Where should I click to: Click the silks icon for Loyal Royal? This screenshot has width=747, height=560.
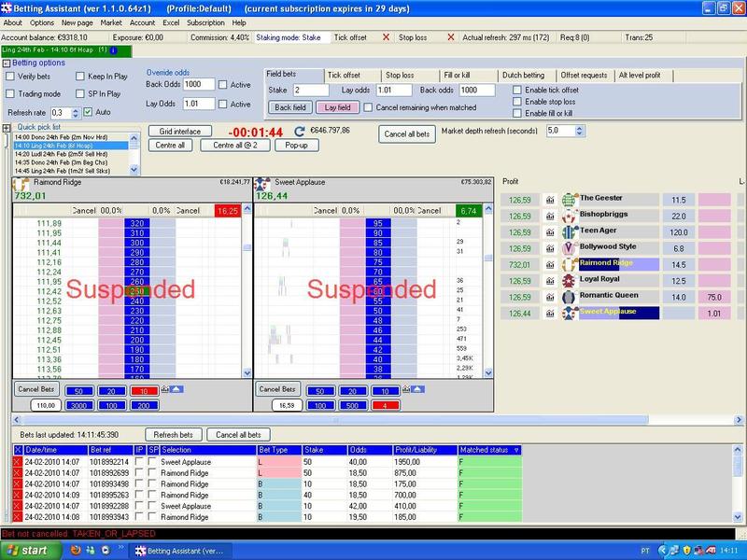(x=569, y=280)
